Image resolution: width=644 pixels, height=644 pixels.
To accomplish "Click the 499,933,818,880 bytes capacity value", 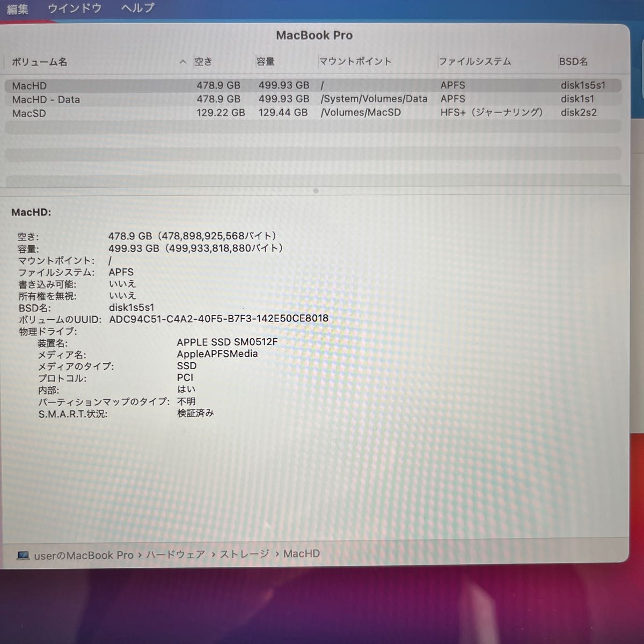I will pyautogui.click(x=195, y=248).
